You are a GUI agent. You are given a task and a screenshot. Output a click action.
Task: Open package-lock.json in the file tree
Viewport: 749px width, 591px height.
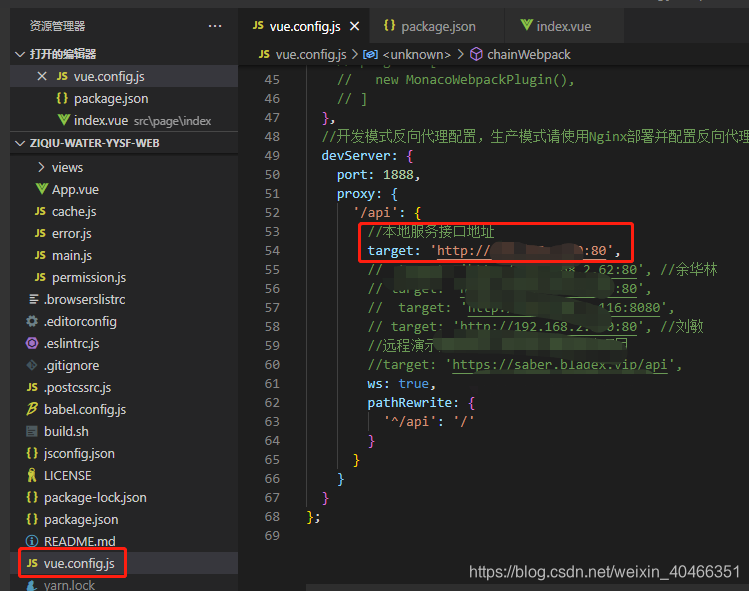tap(124, 497)
